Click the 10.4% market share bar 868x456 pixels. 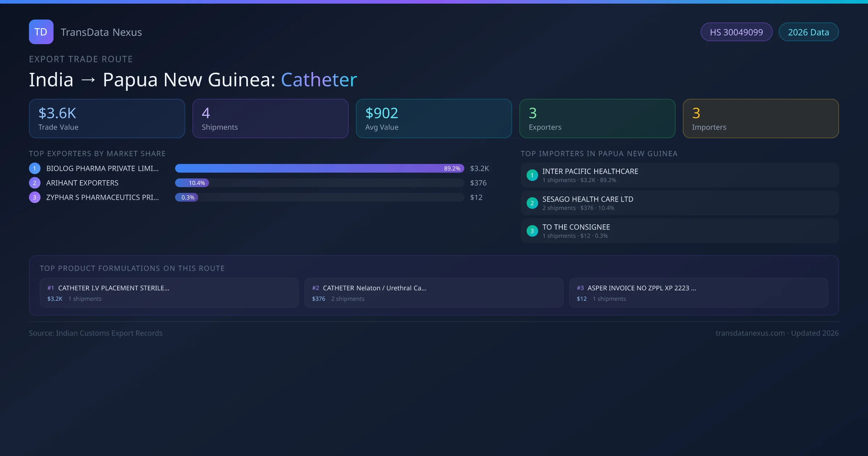(192, 183)
